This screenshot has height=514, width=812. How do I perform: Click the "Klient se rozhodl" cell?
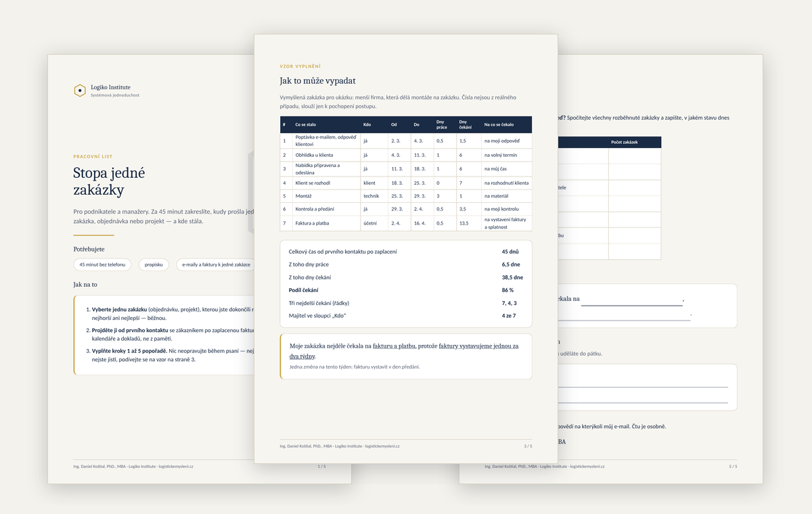(x=327, y=183)
